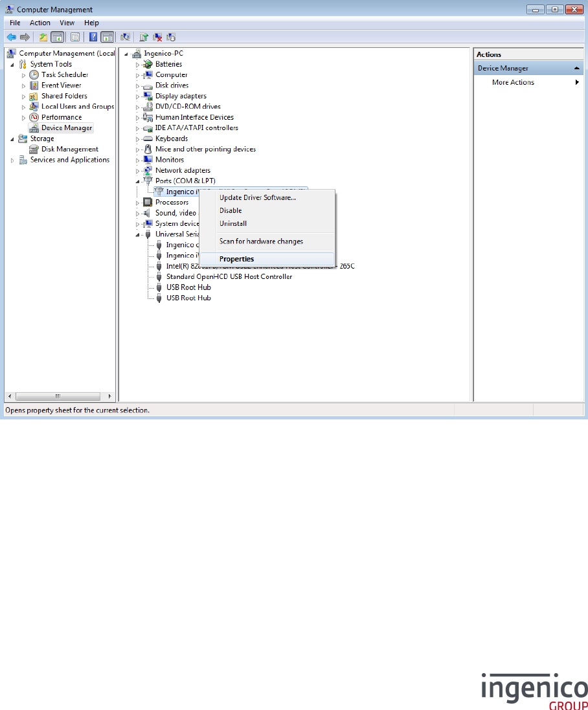
Task: Click the Forward arrow toolbar icon
Action: coord(25,37)
